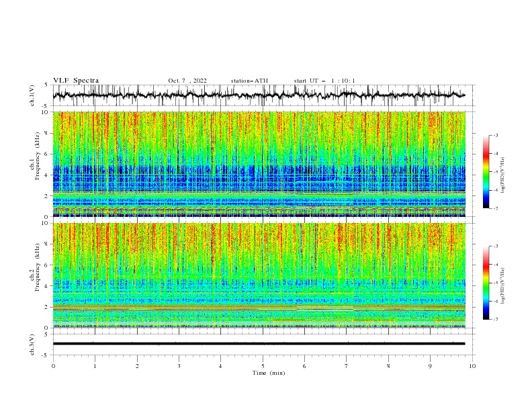
Task: Click the date 'Oct. 7 , 2022'
Action: click(x=187, y=81)
